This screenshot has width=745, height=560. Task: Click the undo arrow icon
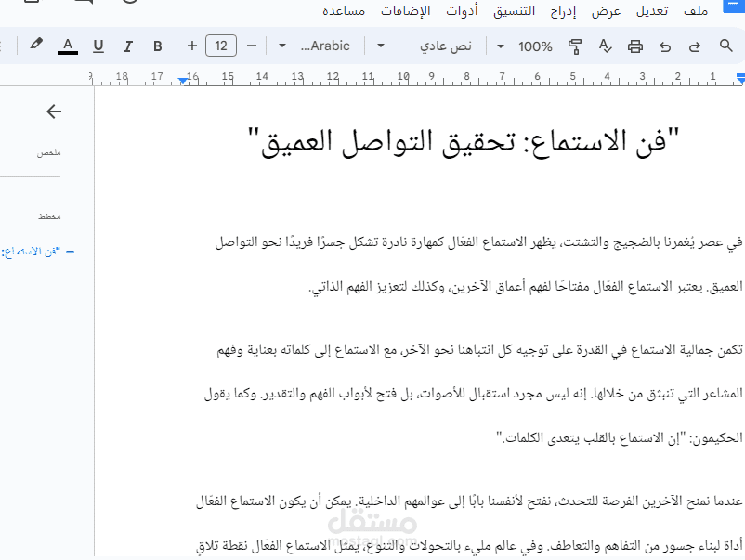pos(665,46)
